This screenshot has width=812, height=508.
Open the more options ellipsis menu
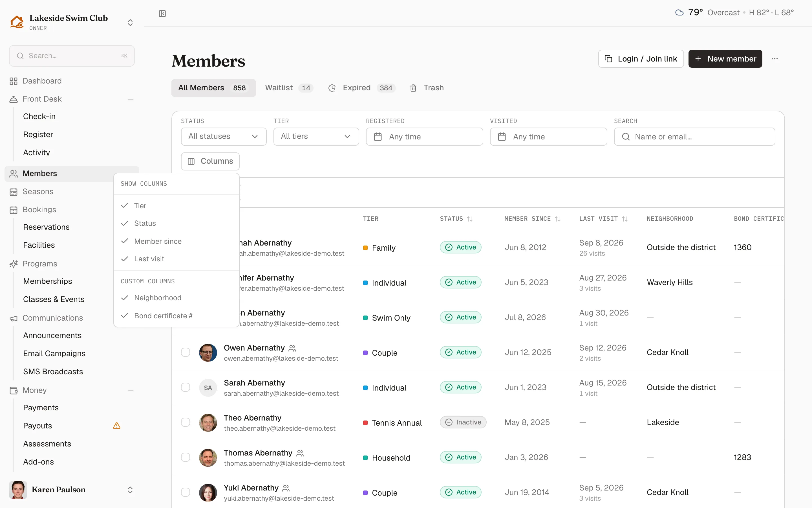pyautogui.click(x=775, y=59)
